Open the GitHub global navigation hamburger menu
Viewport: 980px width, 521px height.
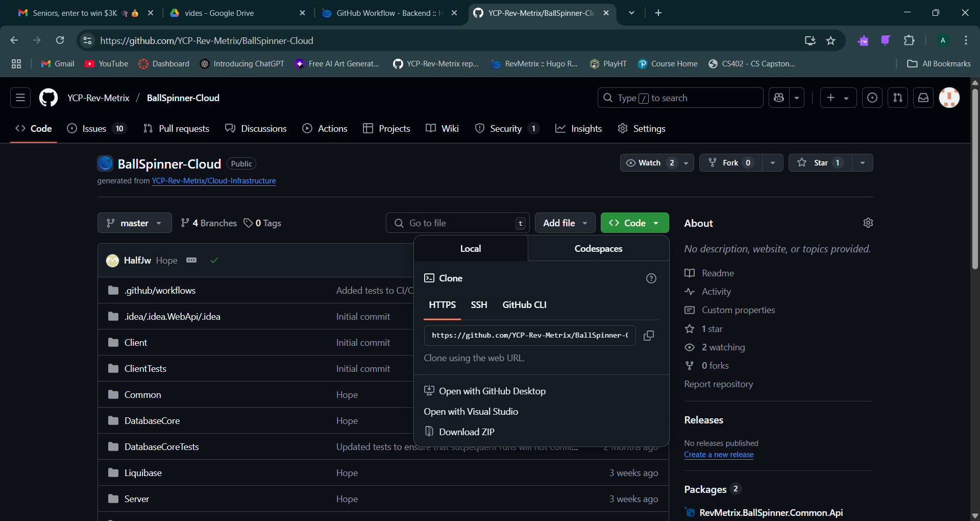tap(20, 98)
